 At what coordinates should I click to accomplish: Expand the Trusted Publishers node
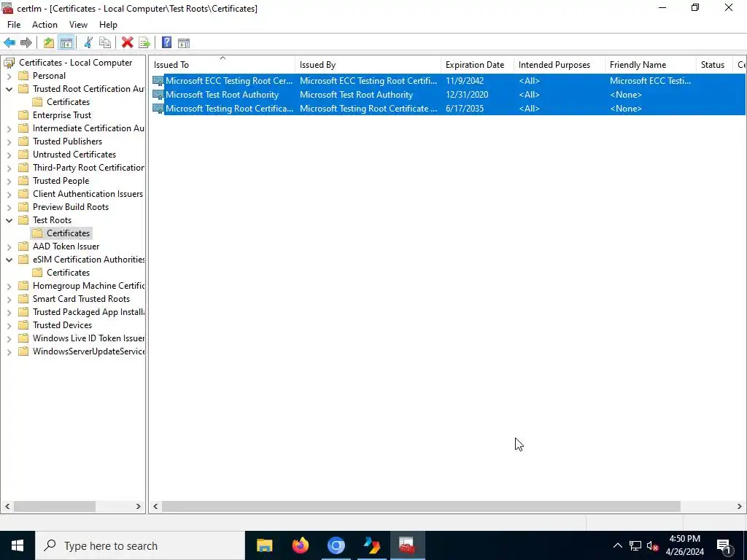pos(9,141)
